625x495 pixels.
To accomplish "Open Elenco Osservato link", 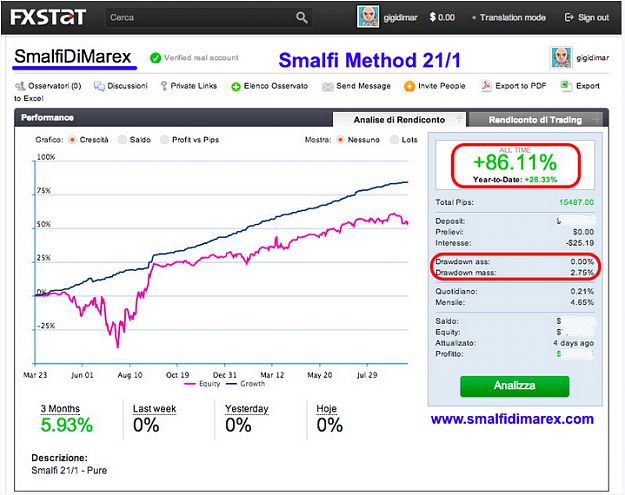I will tap(276, 86).
